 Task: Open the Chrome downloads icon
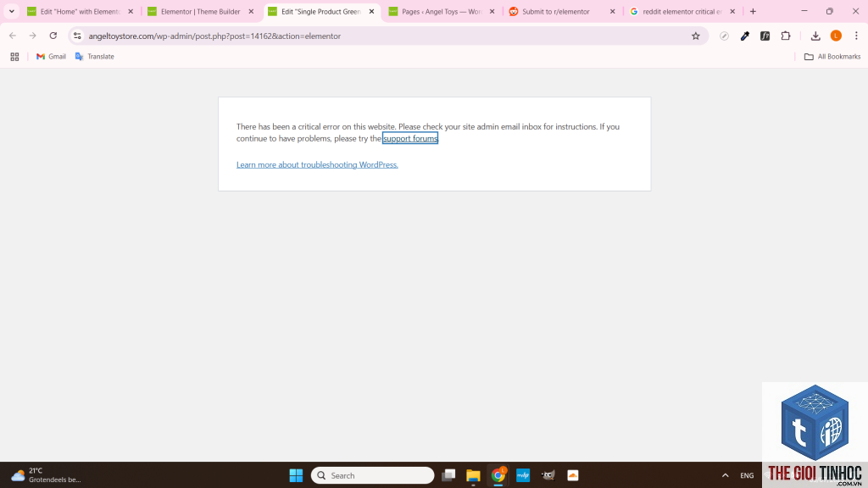pos(815,36)
